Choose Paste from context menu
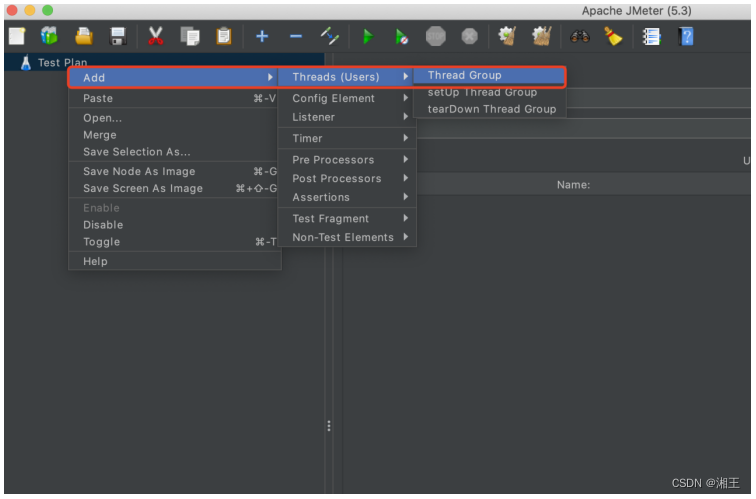Viewport: 756px width, 499px height. [x=175, y=98]
